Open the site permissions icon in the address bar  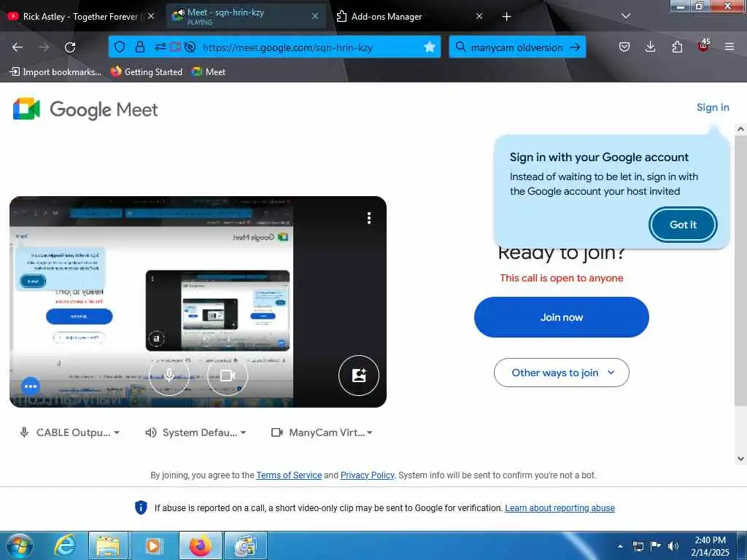click(x=160, y=47)
